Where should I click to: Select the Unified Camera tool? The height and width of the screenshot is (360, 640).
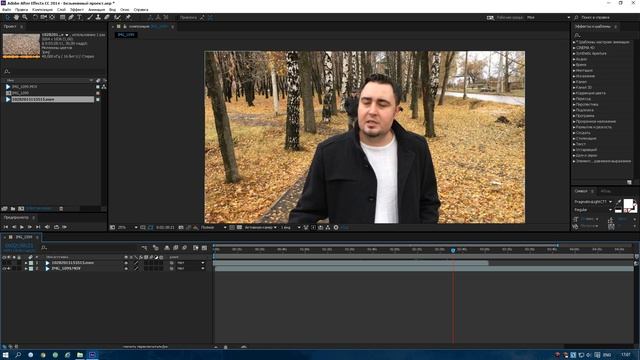[x=43, y=18]
